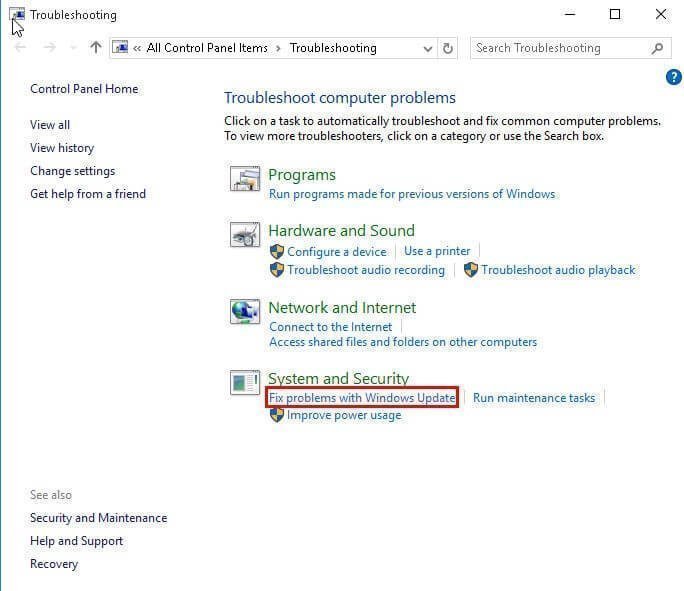Click the search magnifier icon

point(657,48)
